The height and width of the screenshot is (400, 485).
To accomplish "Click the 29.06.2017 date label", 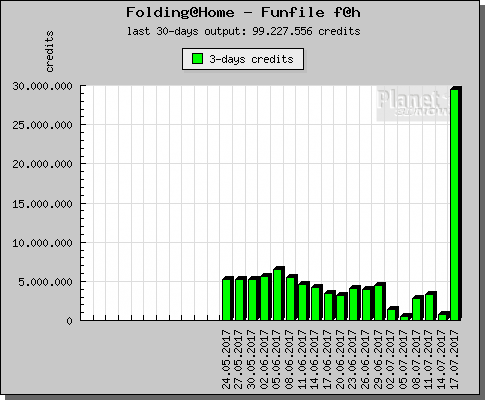I will point(378,359).
